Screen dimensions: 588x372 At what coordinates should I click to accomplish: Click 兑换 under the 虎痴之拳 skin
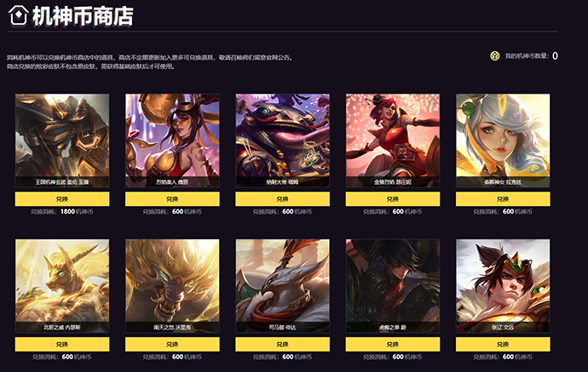pos(393,344)
